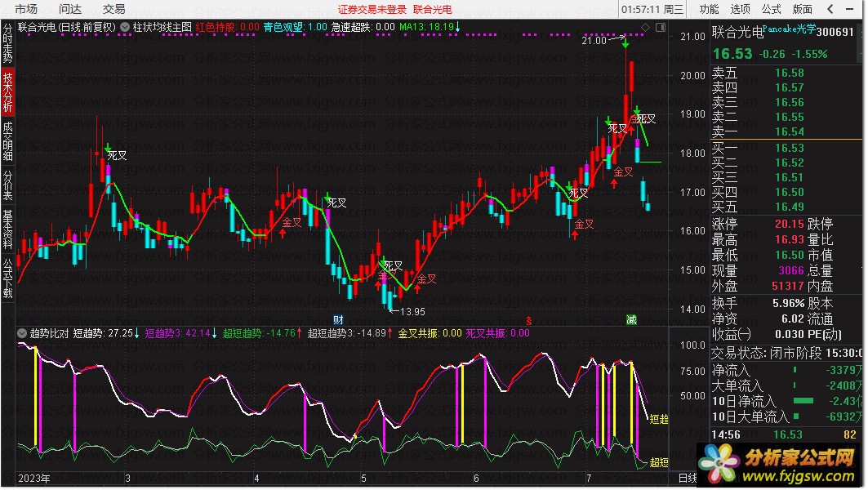The height and width of the screenshot is (490, 868).
Task: Click 最高 value 16.93
Action: pyautogui.click(x=790, y=239)
